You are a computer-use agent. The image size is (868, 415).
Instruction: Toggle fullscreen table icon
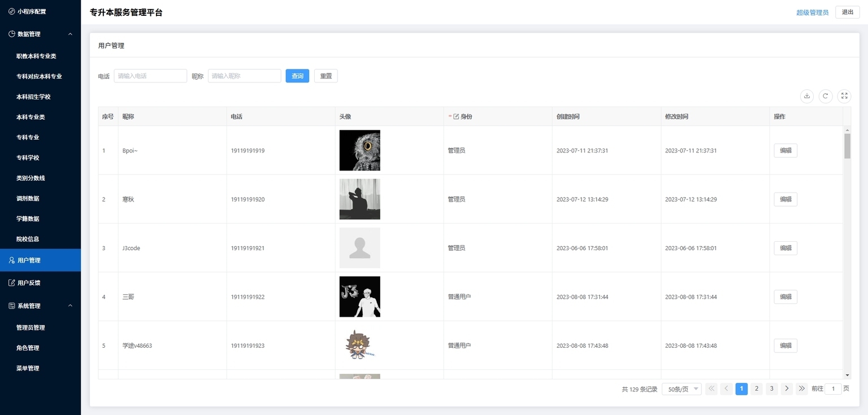844,96
